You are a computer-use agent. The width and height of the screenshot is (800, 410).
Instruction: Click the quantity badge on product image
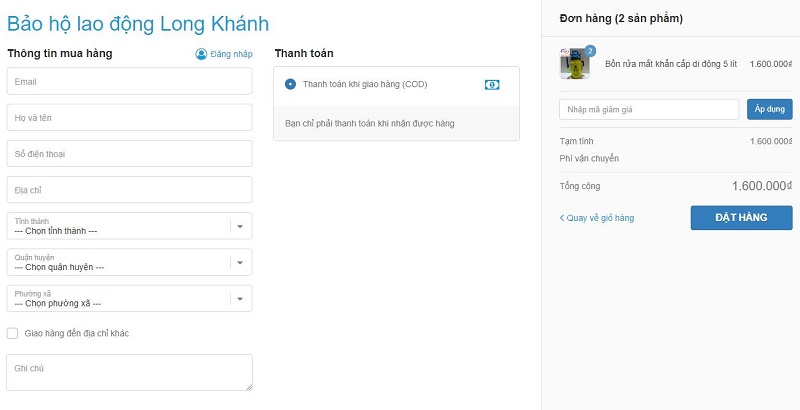point(590,50)
